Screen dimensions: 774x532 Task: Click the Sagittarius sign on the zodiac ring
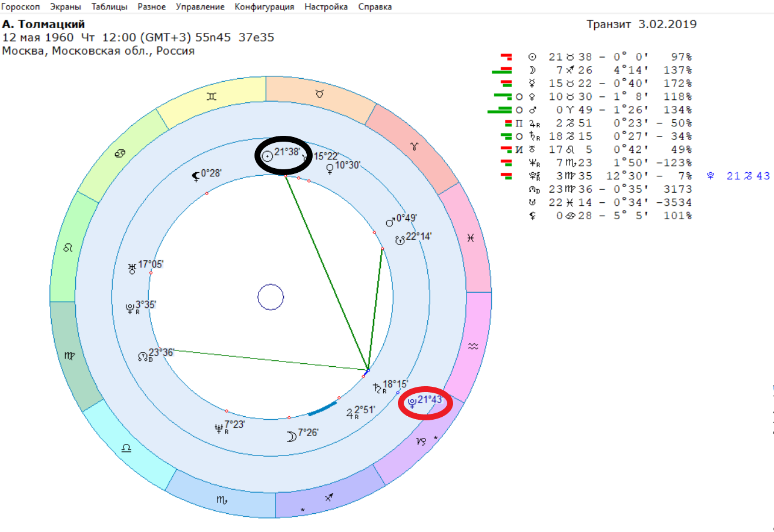pyautogui.click(x=330, y=497)
